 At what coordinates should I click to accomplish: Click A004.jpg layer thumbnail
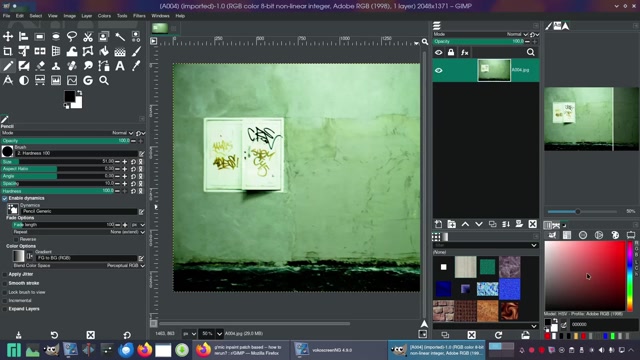(494, 70)
